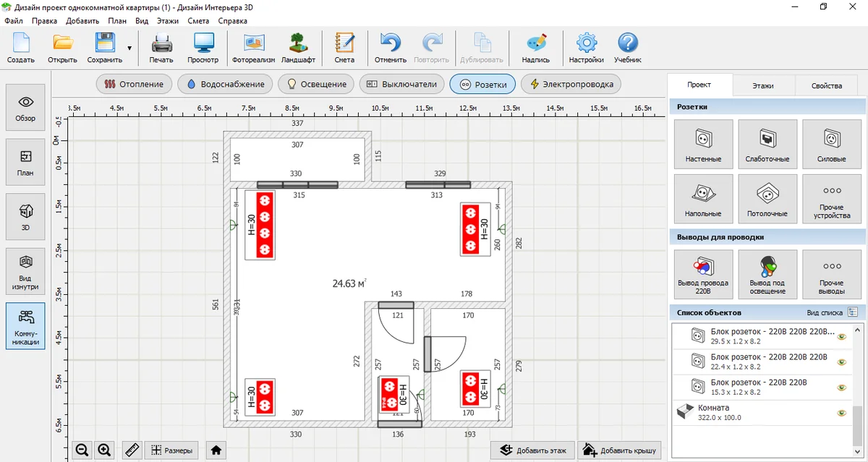The height and width of the screenshot is (462, 868).
Task: Add Вывод провода 220В outlet
Action: coord(703,275)
